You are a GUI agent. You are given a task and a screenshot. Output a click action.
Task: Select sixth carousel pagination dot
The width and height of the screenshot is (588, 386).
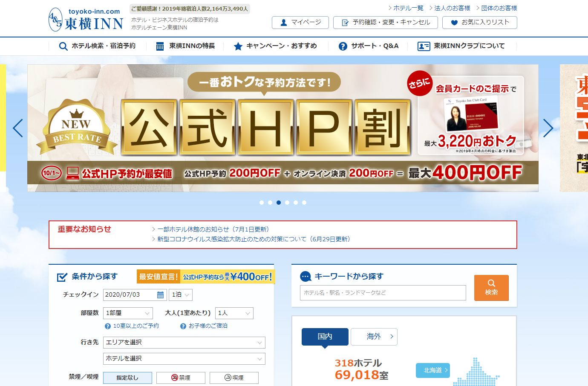coord(304,203)
